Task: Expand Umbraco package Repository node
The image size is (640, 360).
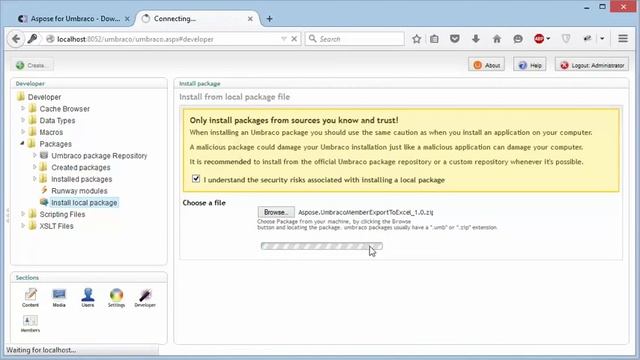Action: (x=35, y=156)
